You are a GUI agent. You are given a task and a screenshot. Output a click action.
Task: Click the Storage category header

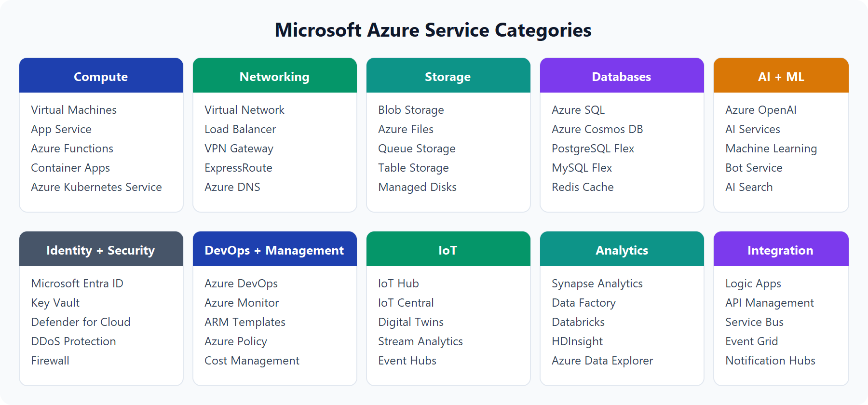(x=448, y=76)
